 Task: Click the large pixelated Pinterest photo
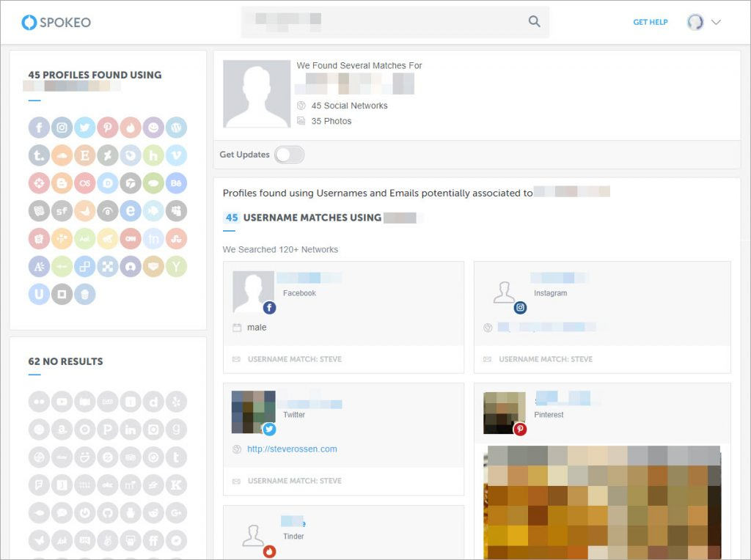tap(602, 502)
